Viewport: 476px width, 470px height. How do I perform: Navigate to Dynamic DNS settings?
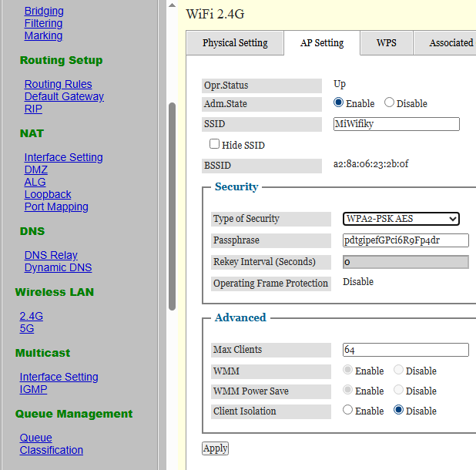58,267
